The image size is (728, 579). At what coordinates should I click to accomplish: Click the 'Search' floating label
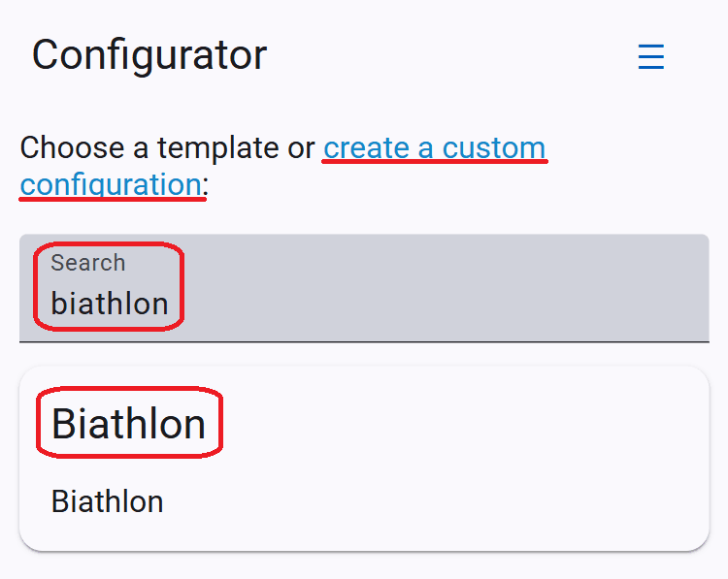(88, 263)
